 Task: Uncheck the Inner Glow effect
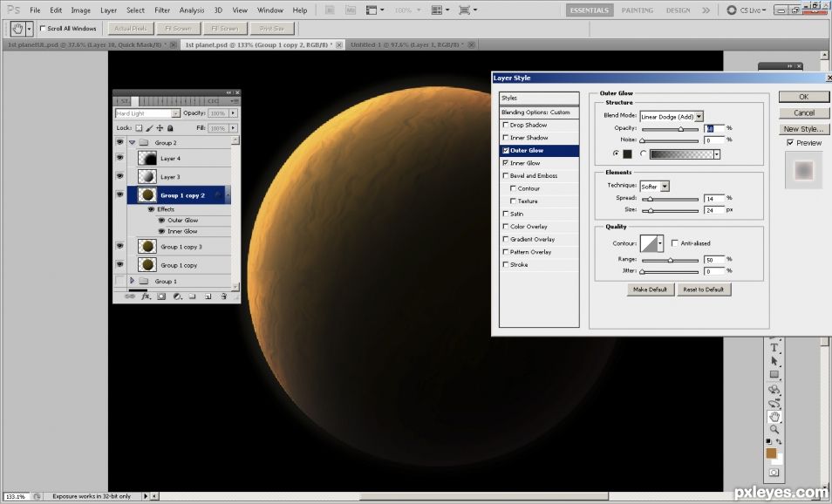click(506, 163)
